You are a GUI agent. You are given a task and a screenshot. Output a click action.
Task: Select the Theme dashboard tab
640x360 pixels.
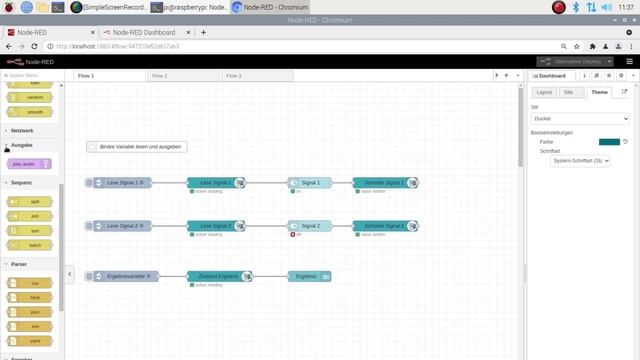[599, 92]
